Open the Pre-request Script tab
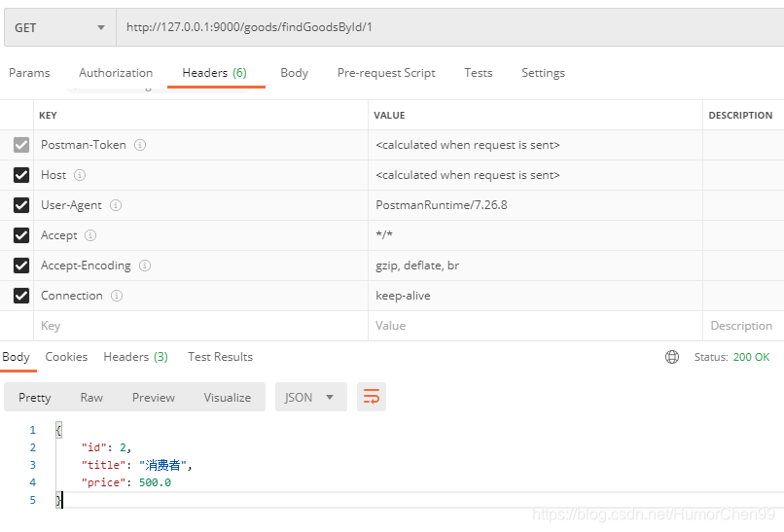This screenshot has height=532, width=784. point(386,73)
